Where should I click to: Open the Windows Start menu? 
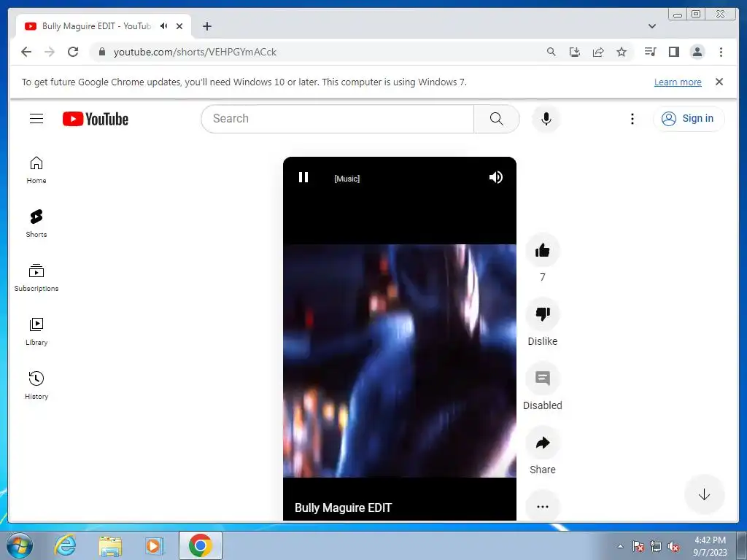point(20,545)
